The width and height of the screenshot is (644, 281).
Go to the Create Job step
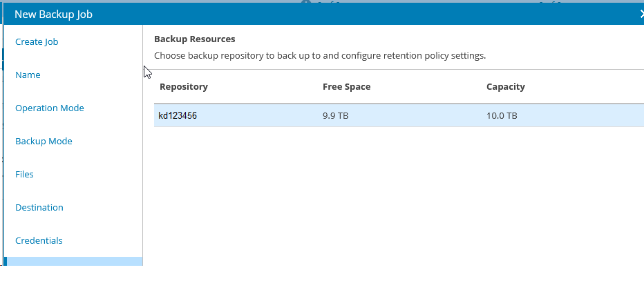(37, 42)
